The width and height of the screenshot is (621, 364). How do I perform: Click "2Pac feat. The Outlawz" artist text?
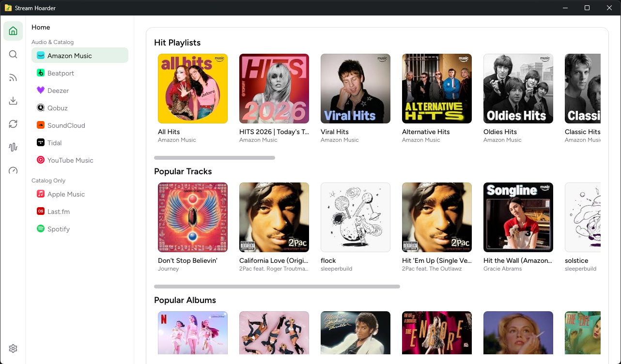432,269
